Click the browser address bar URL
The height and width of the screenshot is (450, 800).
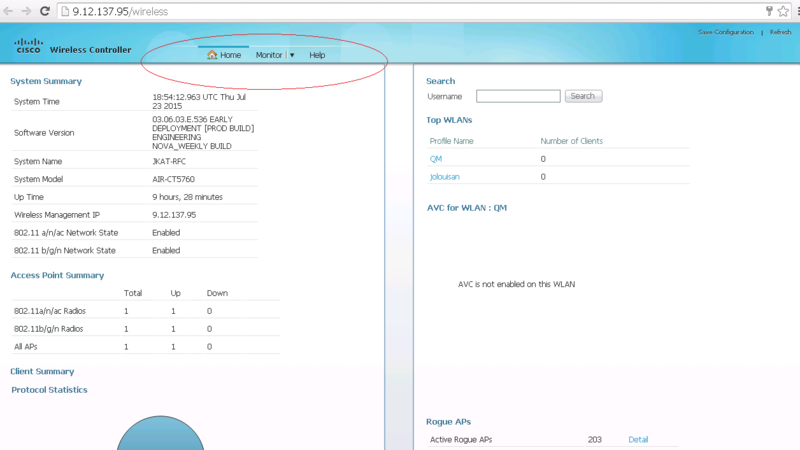(120, 11)
